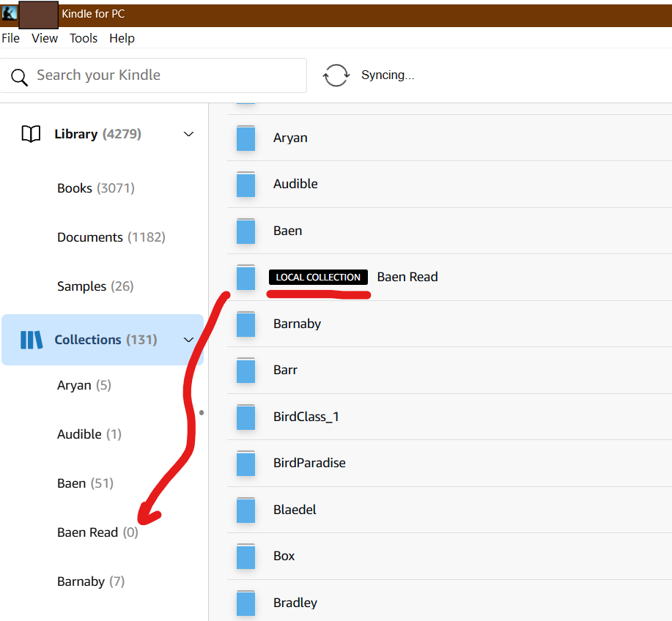Click the Barnaby collection folder icon

pos(246,324)
